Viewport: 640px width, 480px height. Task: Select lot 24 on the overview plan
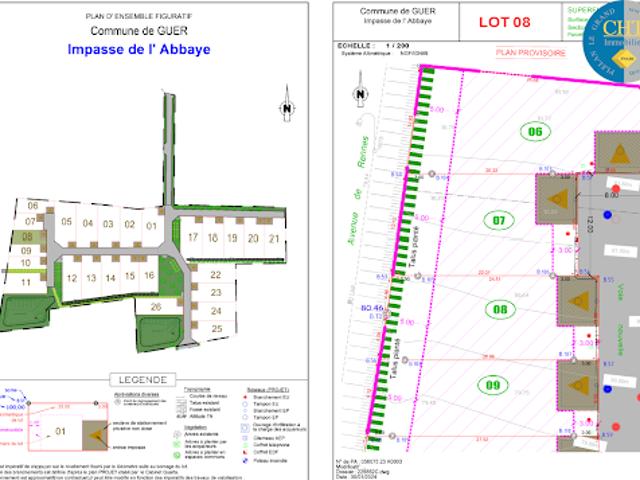tap(216, 311)
